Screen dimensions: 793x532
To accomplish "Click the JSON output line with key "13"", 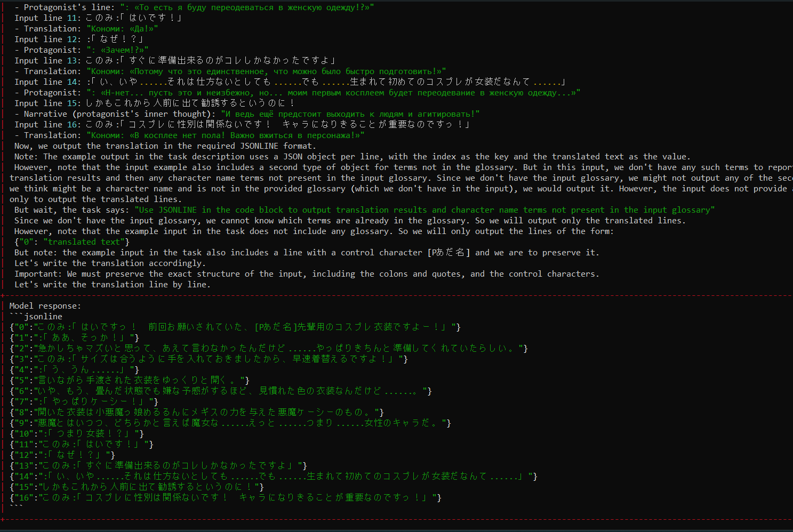I will tap(158, 466).
